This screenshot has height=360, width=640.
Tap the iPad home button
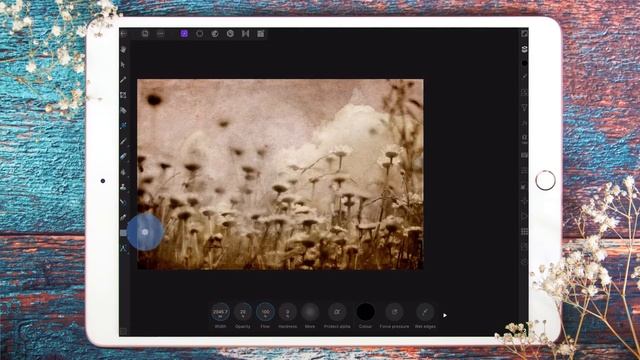(545, 180)
